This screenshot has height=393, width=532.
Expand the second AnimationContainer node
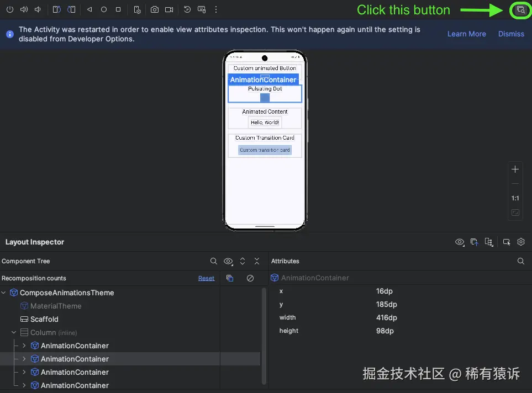pos(24,359)
